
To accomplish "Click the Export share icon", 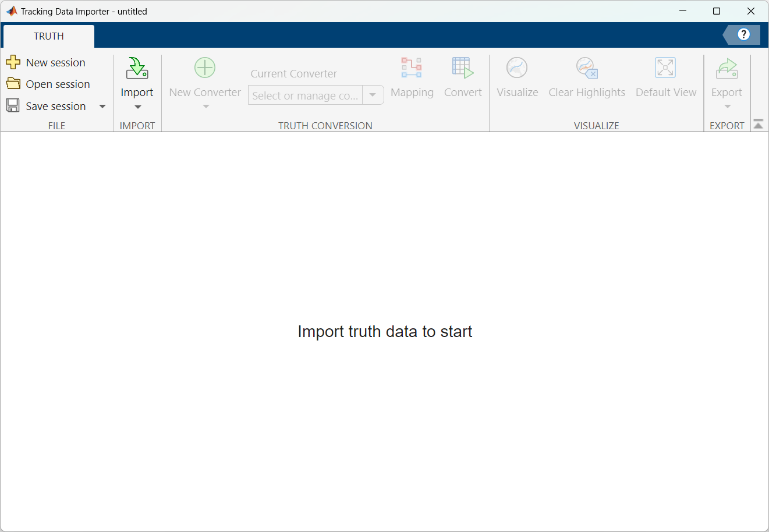I will click(x=727, y=68).
